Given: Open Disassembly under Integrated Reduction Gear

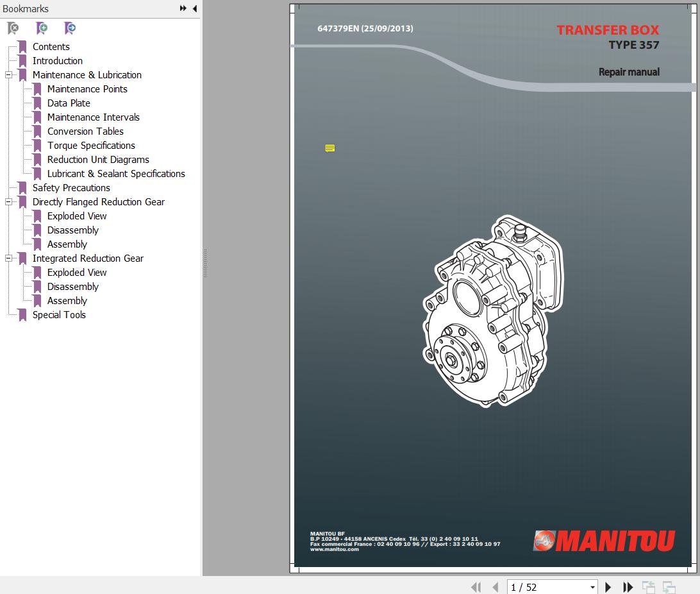Looking at the screenshot, I should point(73,287).
